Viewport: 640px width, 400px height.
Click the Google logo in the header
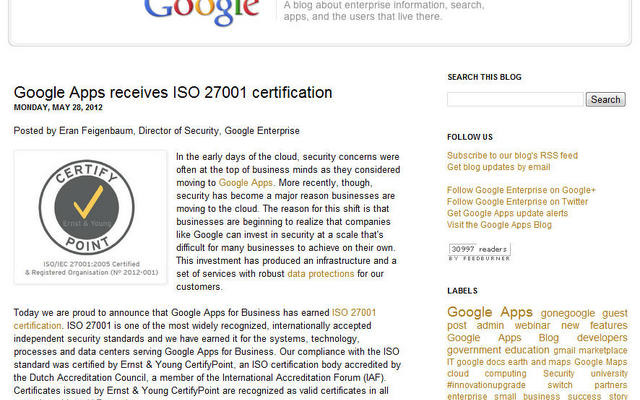pyautogui.click(x=202, y=11)
